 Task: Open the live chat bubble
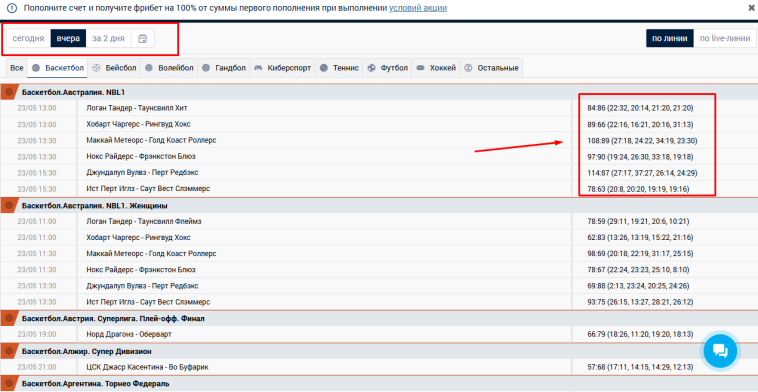[x=720, y=351]
